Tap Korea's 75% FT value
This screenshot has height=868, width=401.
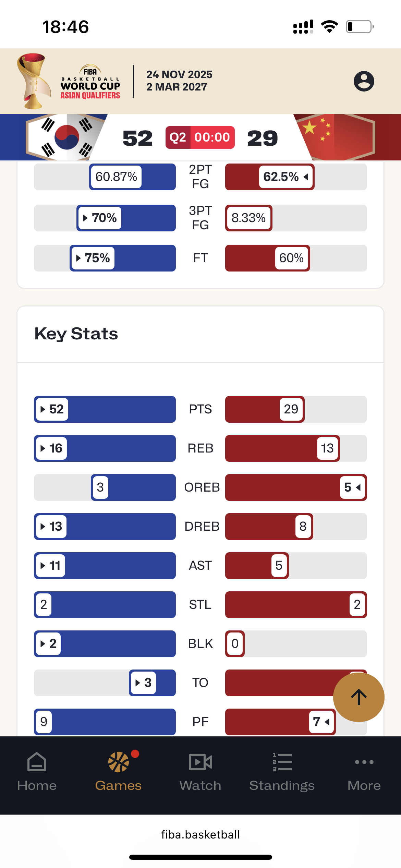93,258
